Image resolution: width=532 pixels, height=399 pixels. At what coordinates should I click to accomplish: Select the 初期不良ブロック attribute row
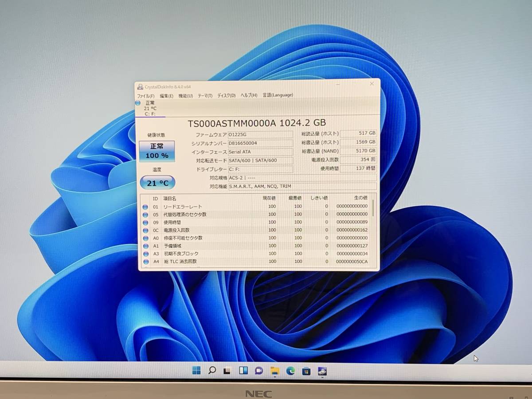[256, 254]
